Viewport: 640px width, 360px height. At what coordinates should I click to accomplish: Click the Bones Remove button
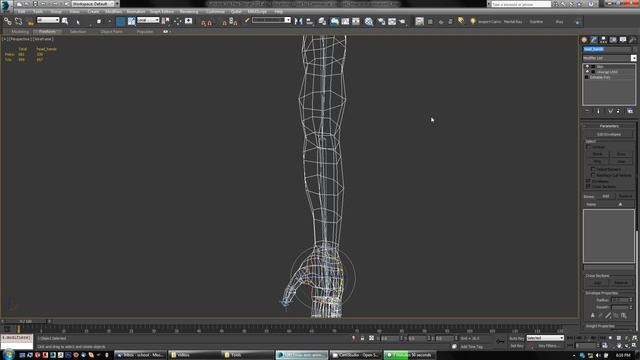click(x=625, y=196)
